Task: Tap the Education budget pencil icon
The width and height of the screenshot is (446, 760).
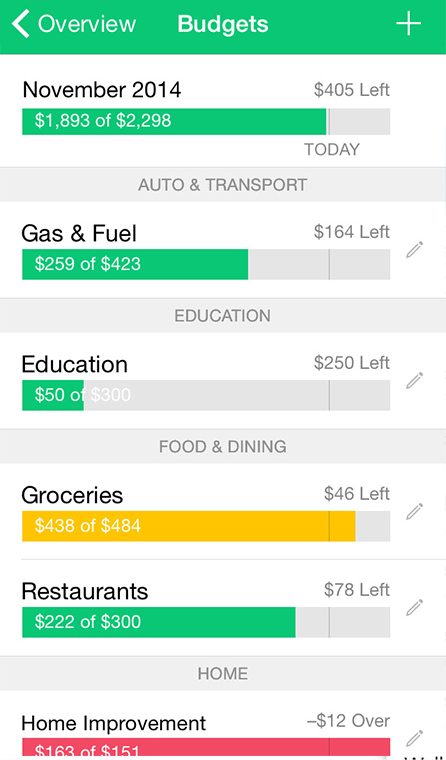Action: point(414,380)
